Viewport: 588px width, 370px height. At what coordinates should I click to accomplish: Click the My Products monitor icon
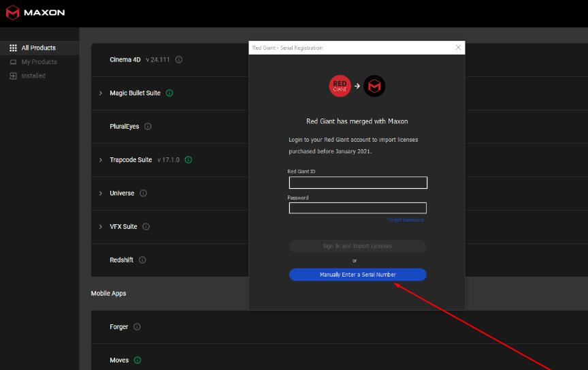pos(13,62)
